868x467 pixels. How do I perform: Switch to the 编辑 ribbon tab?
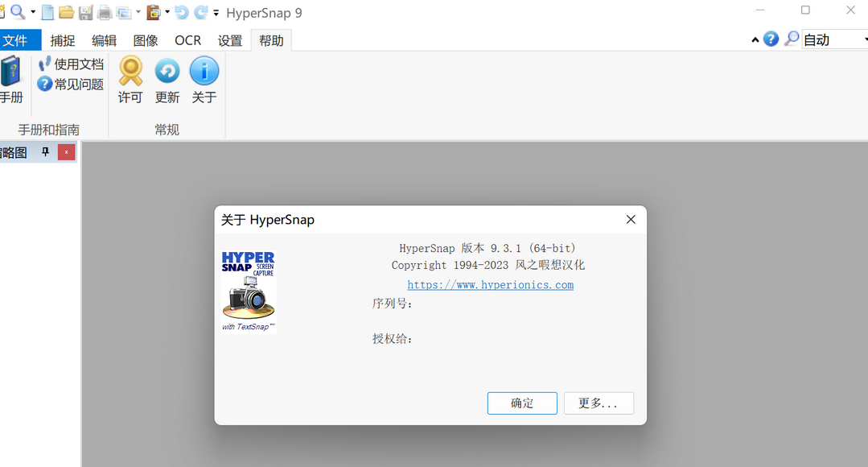point(104,40)
